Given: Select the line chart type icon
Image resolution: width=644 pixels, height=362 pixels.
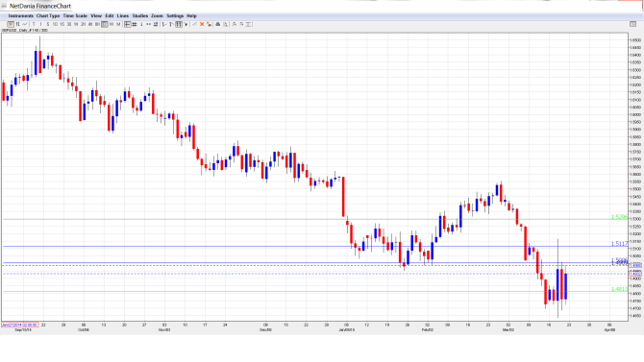Looking at the screenshot, I should click(x=25, y=24).
